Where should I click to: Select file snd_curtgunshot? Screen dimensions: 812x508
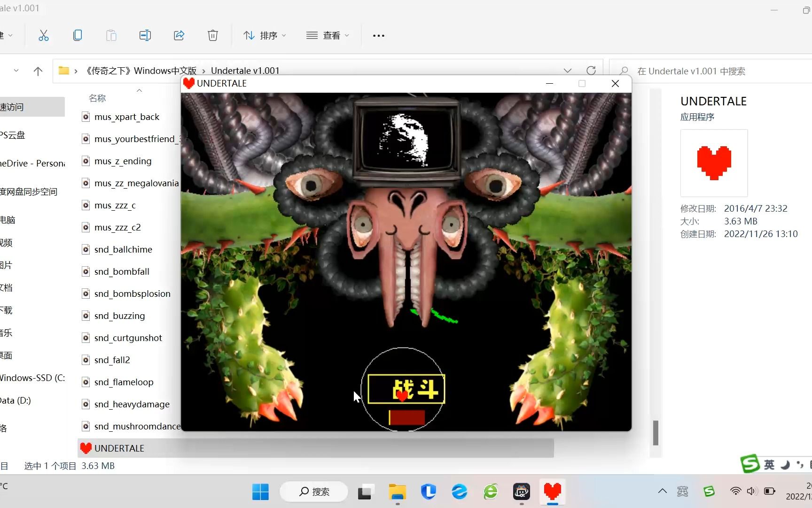(x=128, y=338)
